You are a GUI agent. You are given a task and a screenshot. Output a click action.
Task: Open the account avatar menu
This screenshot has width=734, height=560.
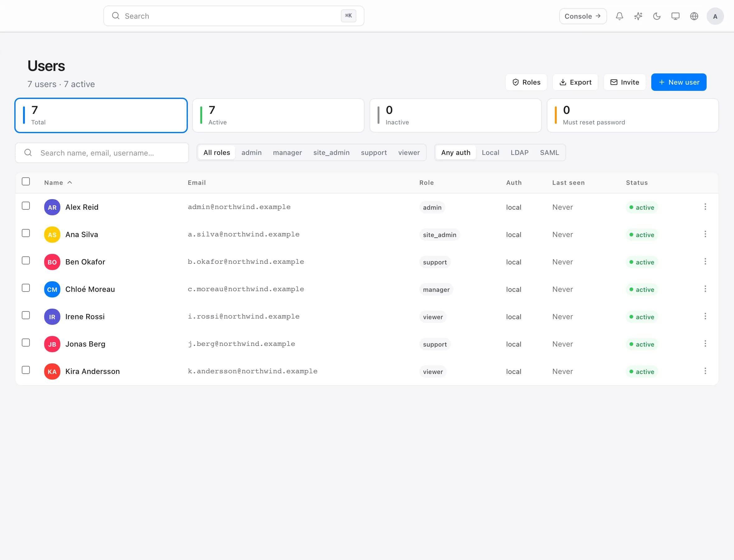pyautogui.click(x=715, y=16)
